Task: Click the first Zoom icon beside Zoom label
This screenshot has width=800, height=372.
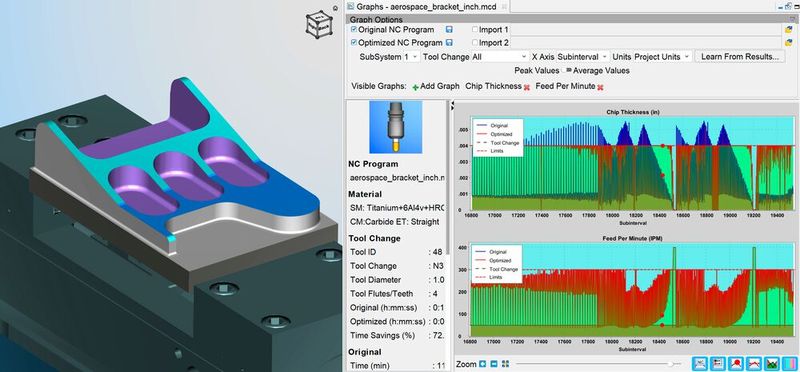Action: tap(482, 364)
